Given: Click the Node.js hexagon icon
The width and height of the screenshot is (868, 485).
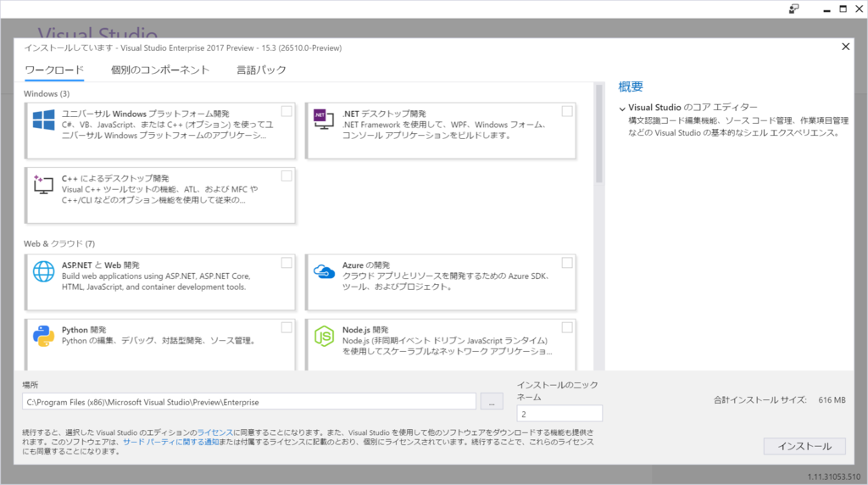Looking at the screenshot, I should [x=324, y=336].
